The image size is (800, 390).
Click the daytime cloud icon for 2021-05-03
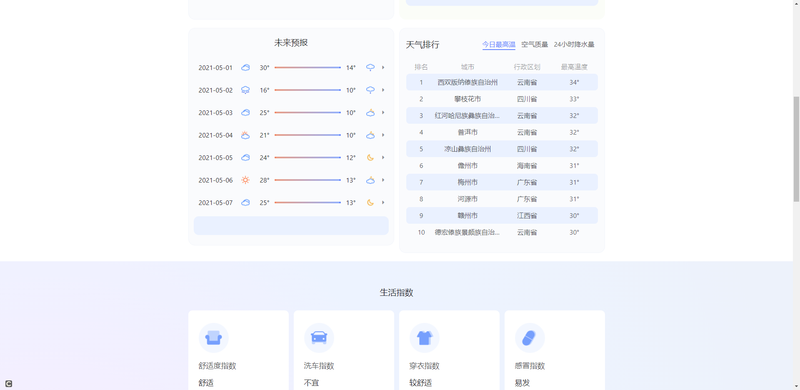tap(245, 112)
